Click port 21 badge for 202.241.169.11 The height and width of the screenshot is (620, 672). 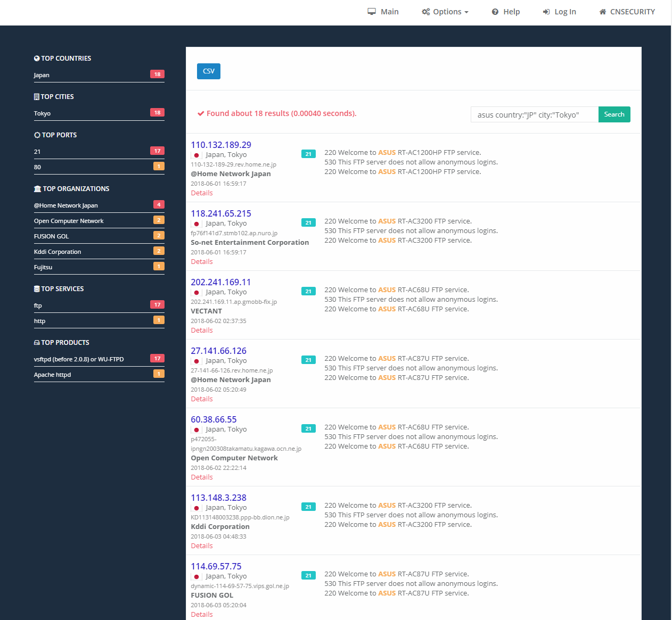pyautogui.click(x=308, y=292)
